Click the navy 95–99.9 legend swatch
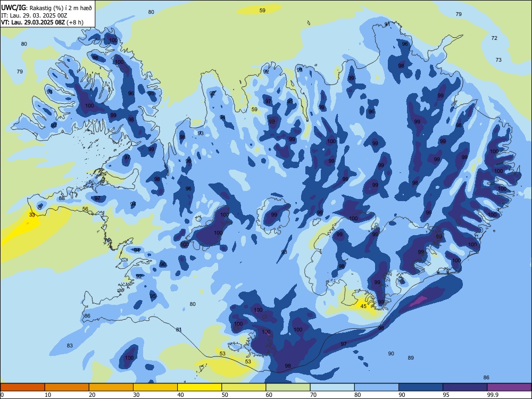 click(x=465, y=387)
